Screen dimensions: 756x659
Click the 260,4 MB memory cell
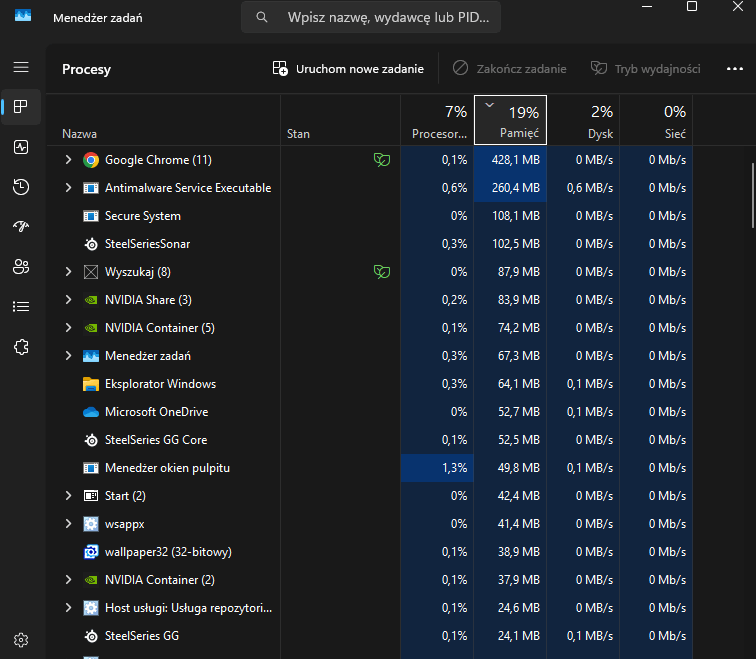pyautogui.click(x=510, y=188)
